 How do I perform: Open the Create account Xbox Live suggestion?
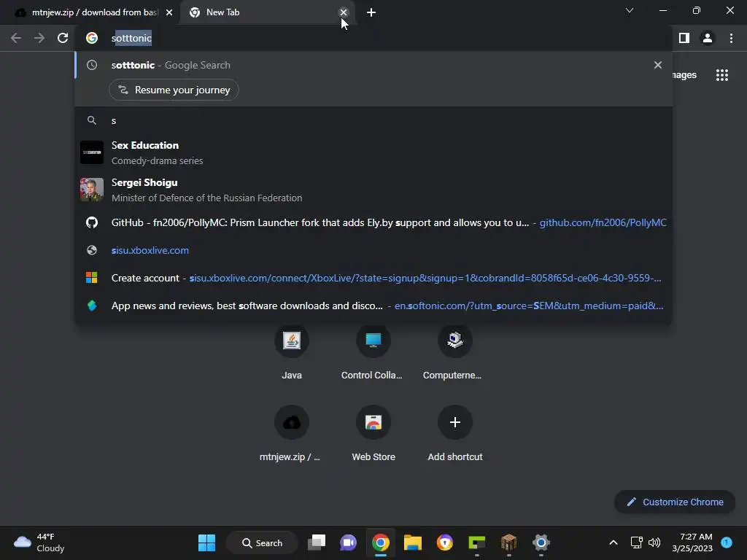[373, 278]
